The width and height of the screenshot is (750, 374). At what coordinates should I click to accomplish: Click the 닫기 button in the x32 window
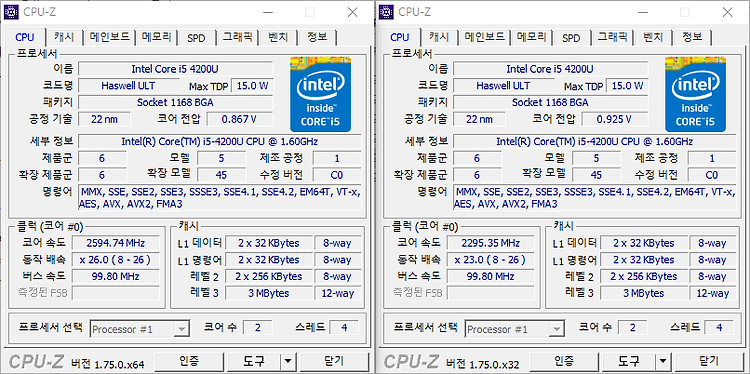point(710,361)
